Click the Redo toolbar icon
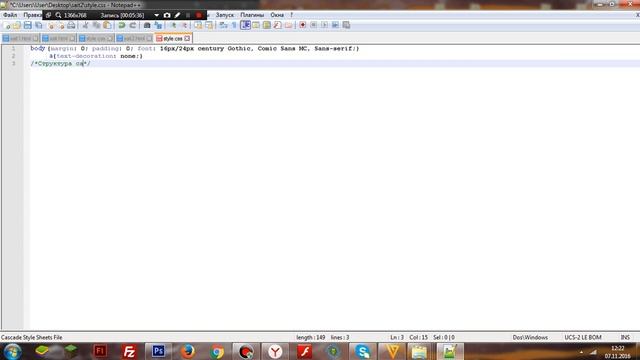Image resolution: width=640 pixels, height=360 pixels. coord(133,26)
